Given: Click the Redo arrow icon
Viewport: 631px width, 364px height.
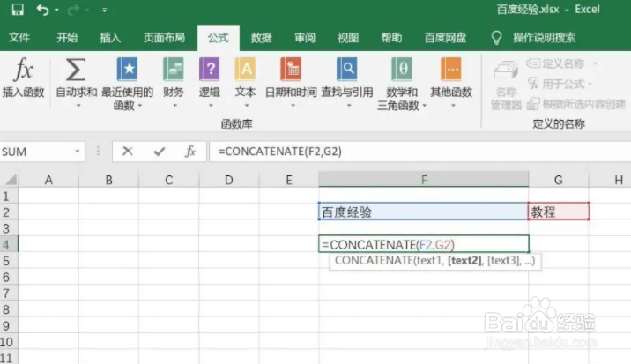Looking at the screenshot, I should (73, 10).
